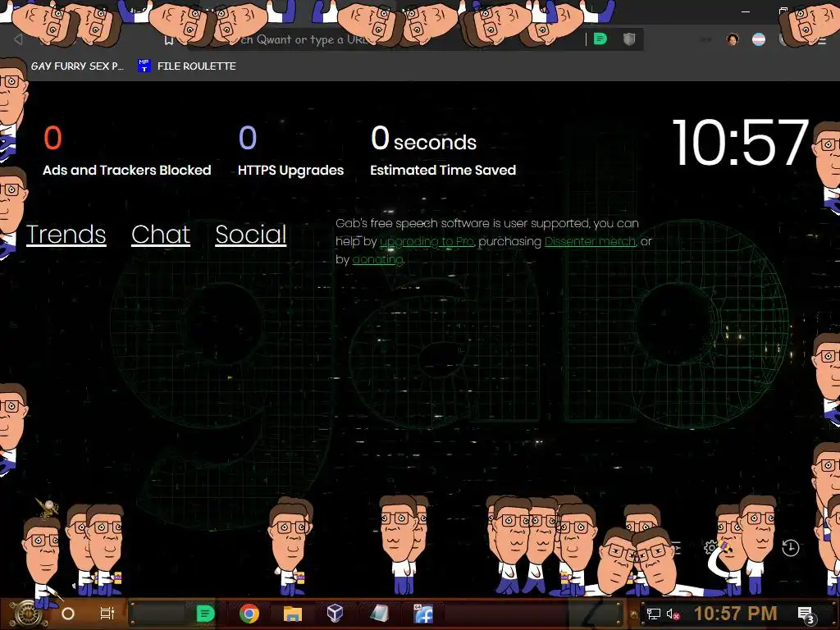Screen dimensions: 840x630
Task: Click the trans flag profile icon in toolbar
Action: [759, 39]
